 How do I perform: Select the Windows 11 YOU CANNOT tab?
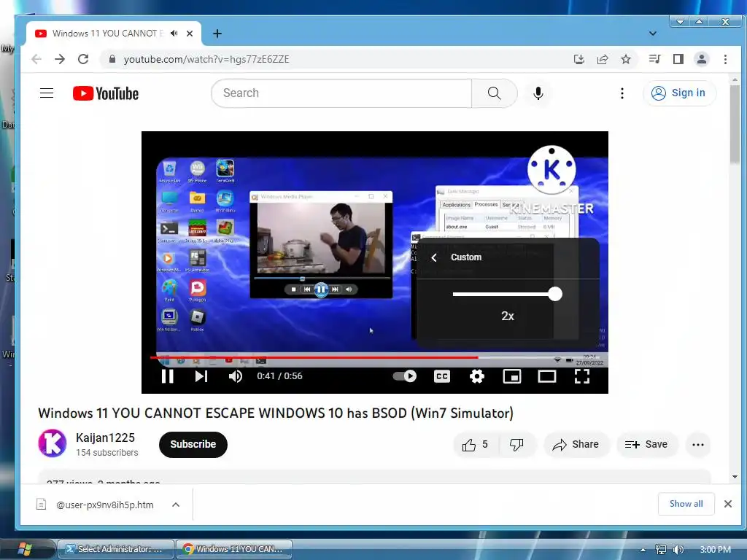click(113, 34)
